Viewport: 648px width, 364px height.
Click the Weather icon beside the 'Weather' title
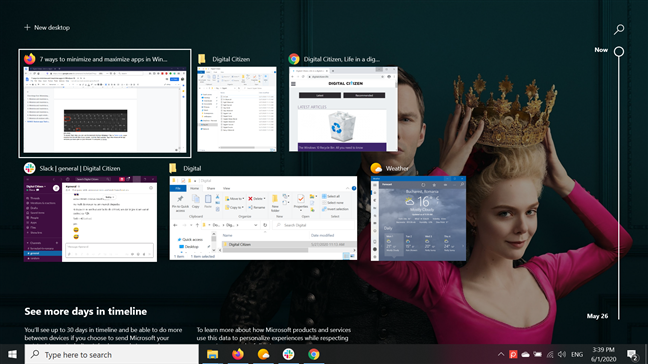[376, 168]
